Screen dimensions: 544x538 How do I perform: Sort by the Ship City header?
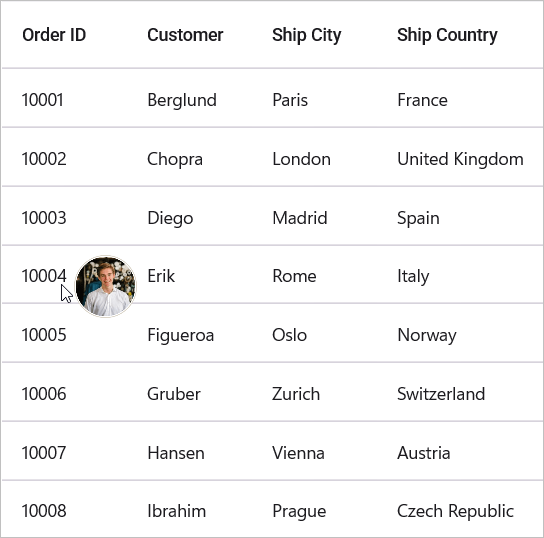coord(307,35)
